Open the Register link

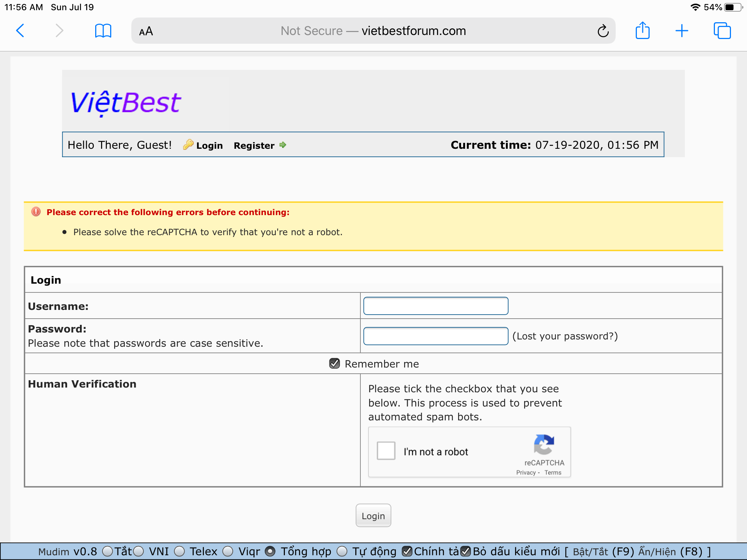pyautogui.click(x=254, y=145)
